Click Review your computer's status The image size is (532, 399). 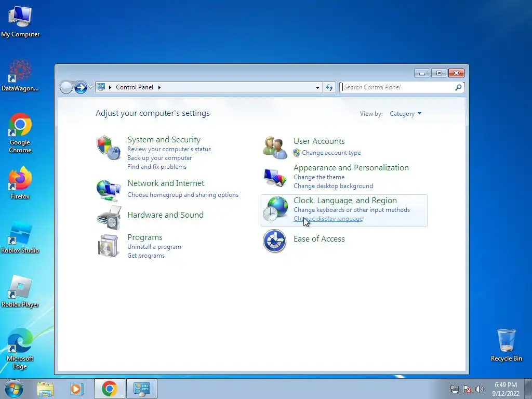point(169,149)
